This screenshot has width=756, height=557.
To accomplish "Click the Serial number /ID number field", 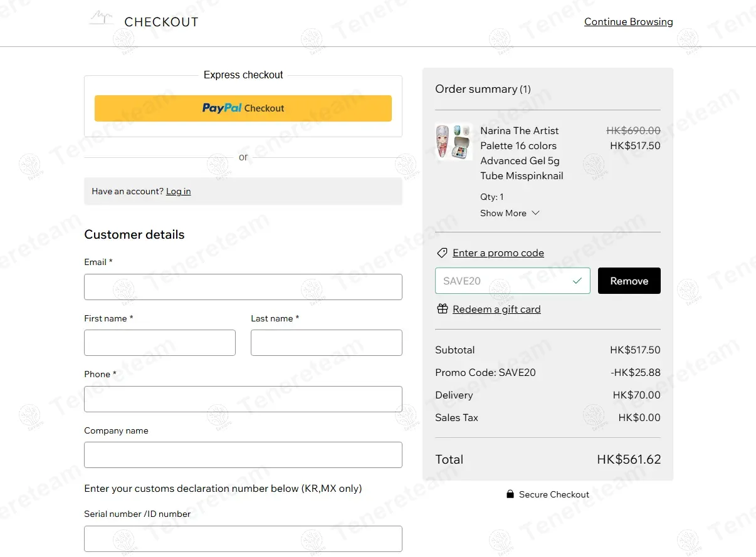I will [243, 539].
